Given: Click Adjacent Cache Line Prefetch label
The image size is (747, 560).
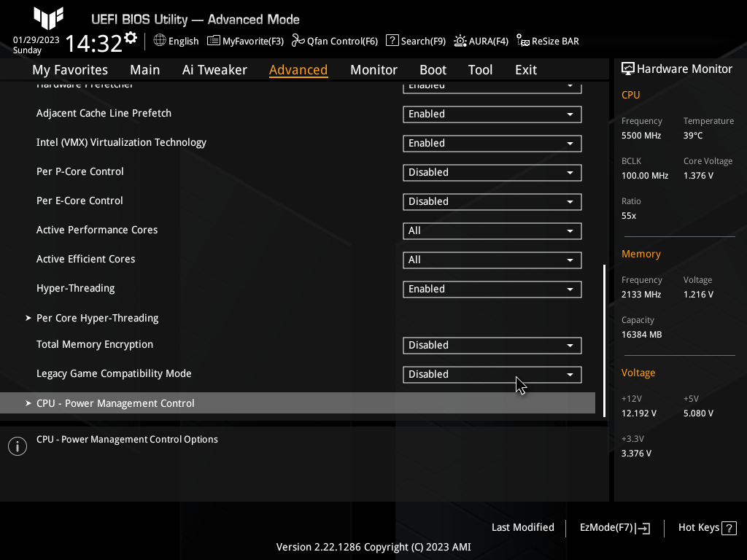Looking at the screenshot, I should click(x=104, y=113).
